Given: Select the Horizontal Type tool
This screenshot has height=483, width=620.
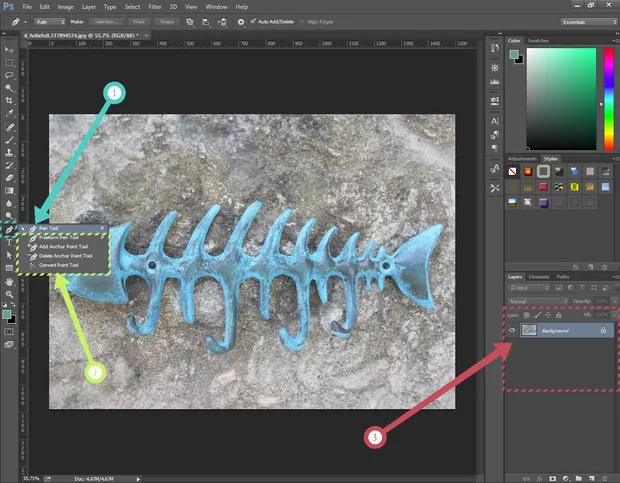Looking at the screenshot, I should point(9,242).
